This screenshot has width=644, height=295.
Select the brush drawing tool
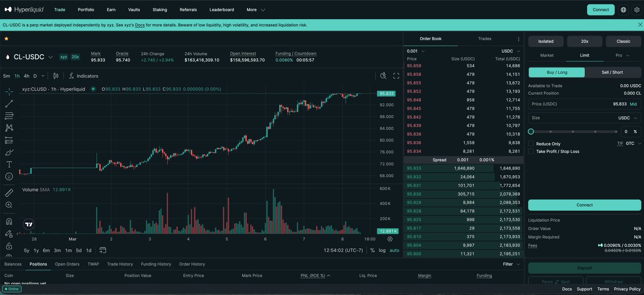[x=9, y=152]
